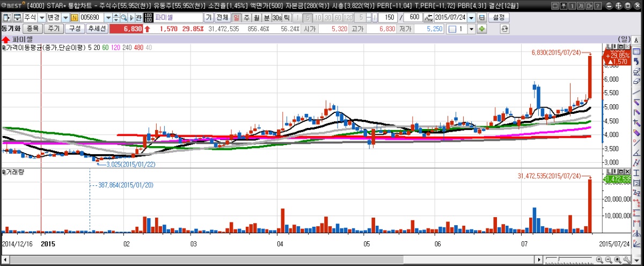Open the 주식 market type dropdown
The image size is (644, 266).
tap(41, 18)
